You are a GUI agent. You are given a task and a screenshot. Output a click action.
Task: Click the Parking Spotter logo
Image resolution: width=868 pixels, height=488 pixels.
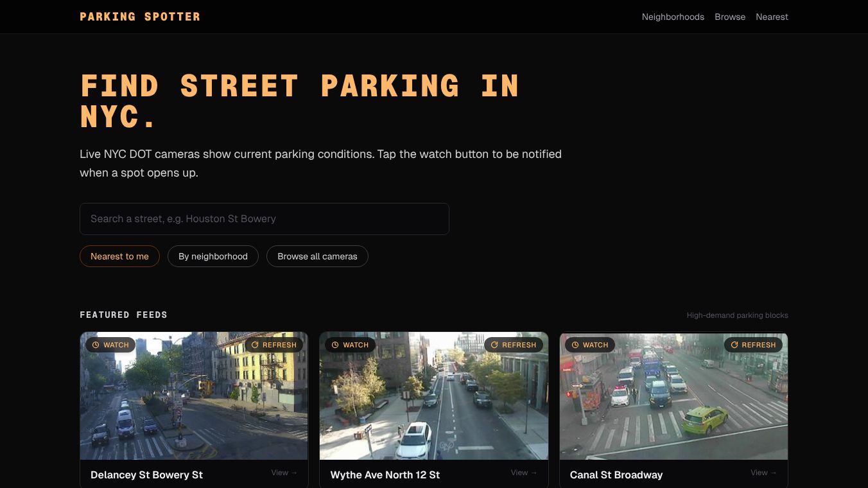pyautogui.click(x=140, y=17)
